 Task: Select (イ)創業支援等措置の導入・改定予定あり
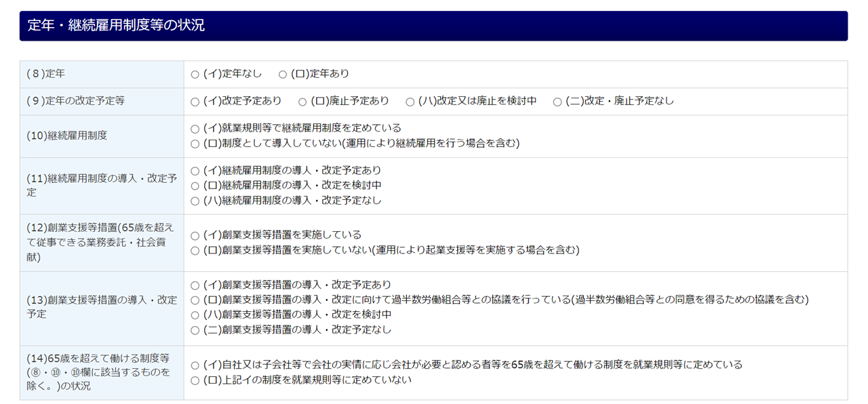point(195,285)
